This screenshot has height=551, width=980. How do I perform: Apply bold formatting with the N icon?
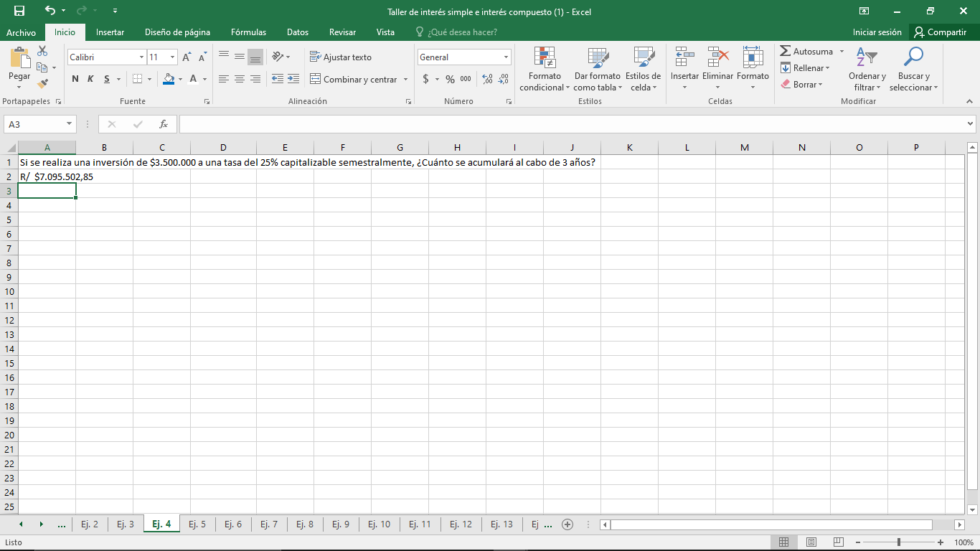pos(75,79)
